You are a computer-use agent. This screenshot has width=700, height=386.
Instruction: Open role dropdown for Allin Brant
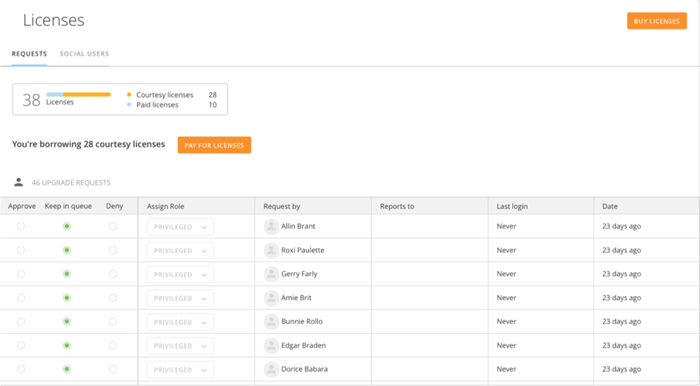180,227
